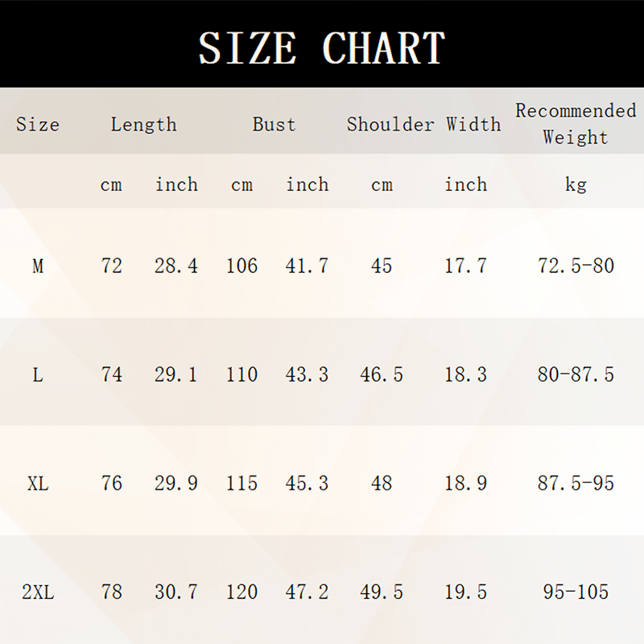644x644 pixels.
Task: Click the 87.5-95 weight range
Action: click(x=576, y=483)
